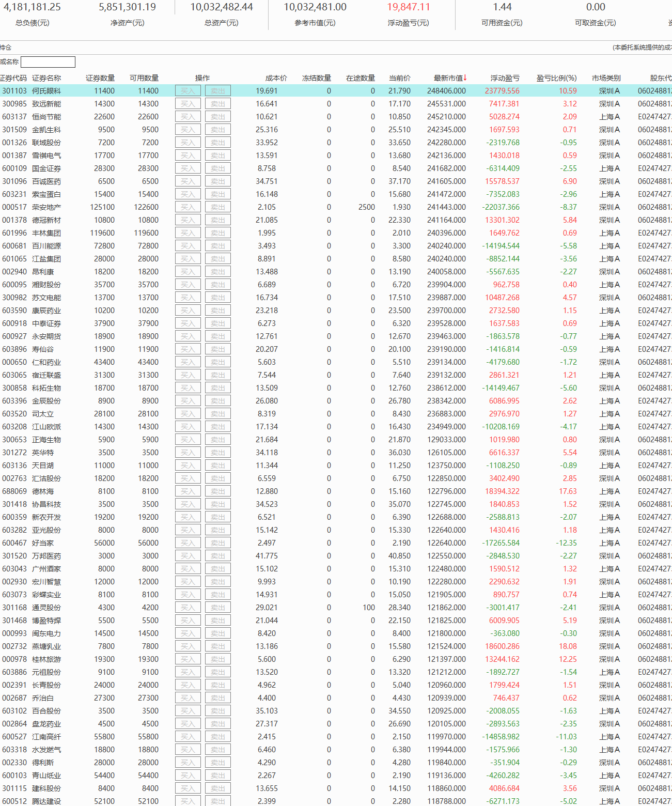Image resolution: width=672 pixels, height=806 pixels.
Task: Click 买入 for 苏文电能
Action: pos(188,298)
